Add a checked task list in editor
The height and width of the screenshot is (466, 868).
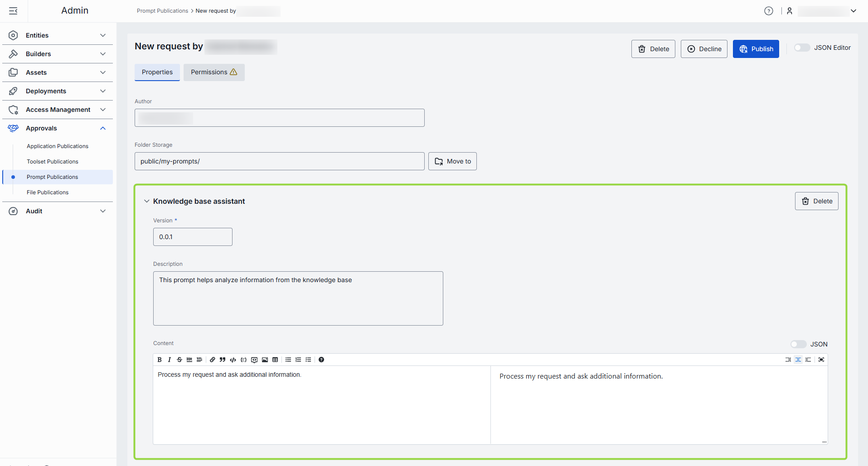tap(308, 360)
